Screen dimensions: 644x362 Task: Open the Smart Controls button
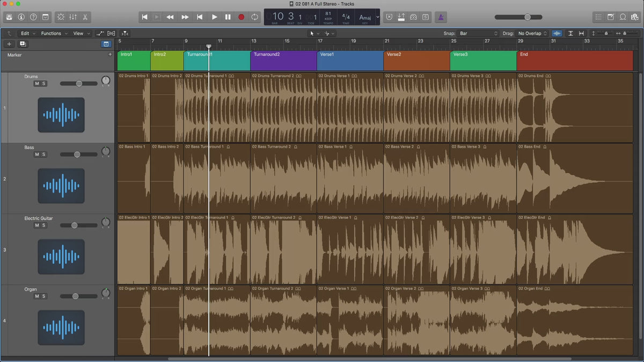pyautogui.click(x=61, y=17)
